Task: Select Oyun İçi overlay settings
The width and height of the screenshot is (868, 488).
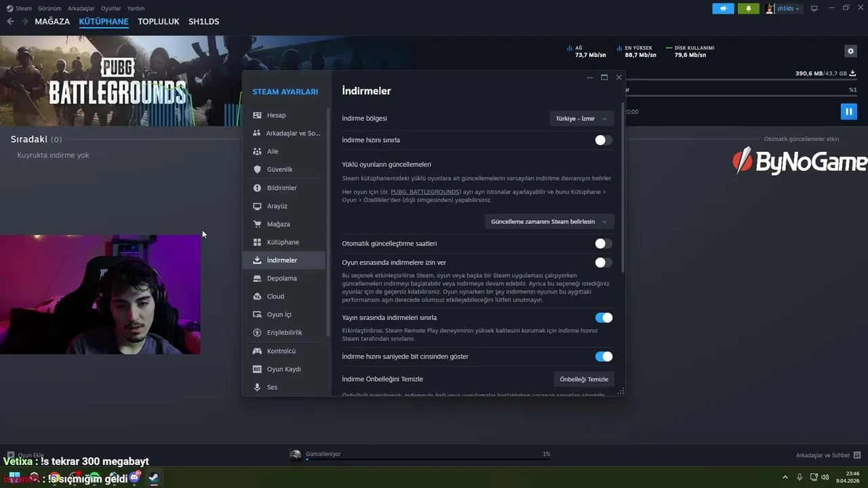Action: point(285,314)
